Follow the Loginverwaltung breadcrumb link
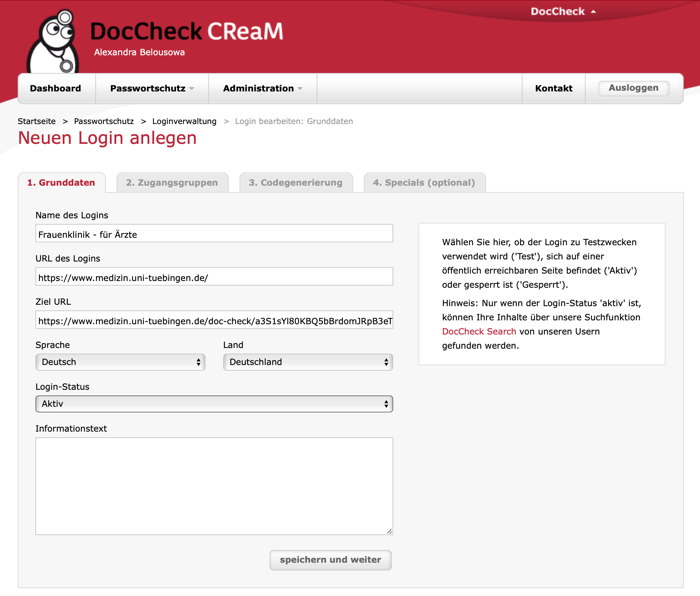Image resolution: width=700 pixels, height=596 pixels. pyautogui.click(x=184, y=121)
